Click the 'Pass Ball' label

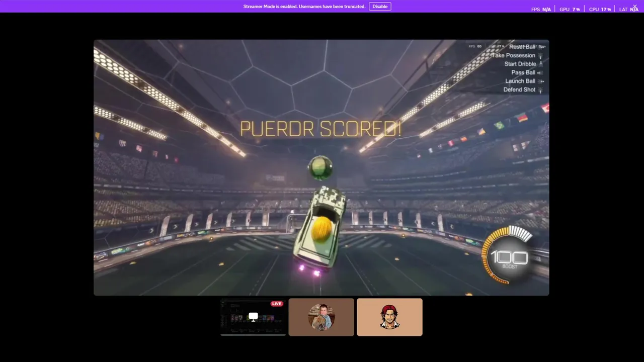click(523, 72)
